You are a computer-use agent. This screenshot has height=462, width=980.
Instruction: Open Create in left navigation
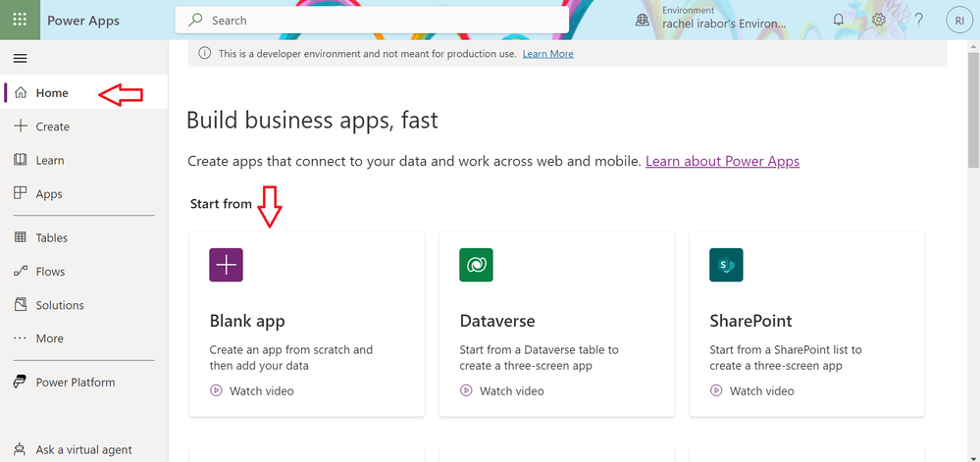point(83,127)
